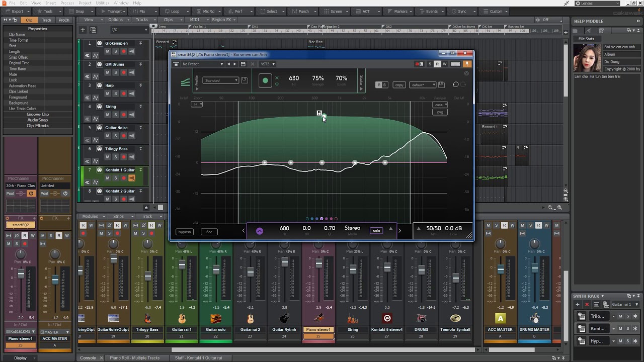Open the Analyzer none dropdown
The width and height of the screenshot is (644, 362).
point(440,105)
